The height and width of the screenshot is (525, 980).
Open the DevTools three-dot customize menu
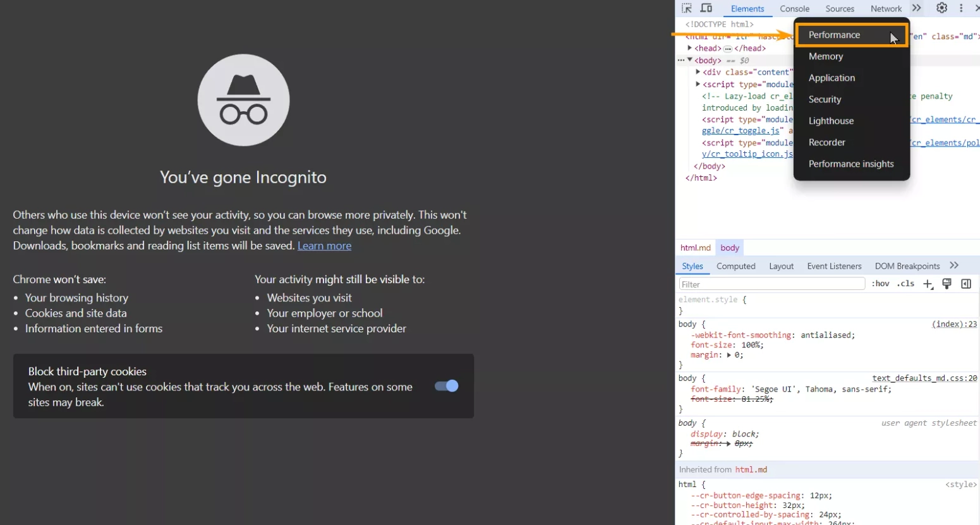coord(961,8)
